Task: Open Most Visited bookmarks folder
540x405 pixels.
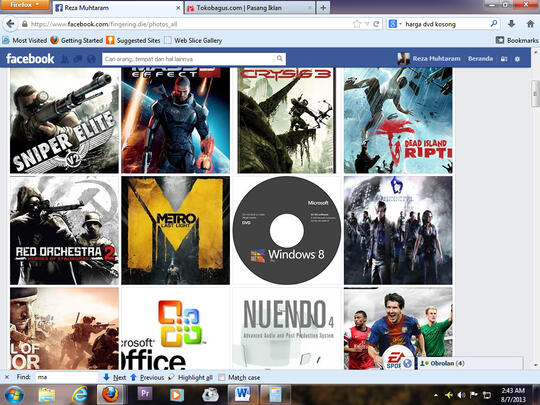Action: click(25, 40)
